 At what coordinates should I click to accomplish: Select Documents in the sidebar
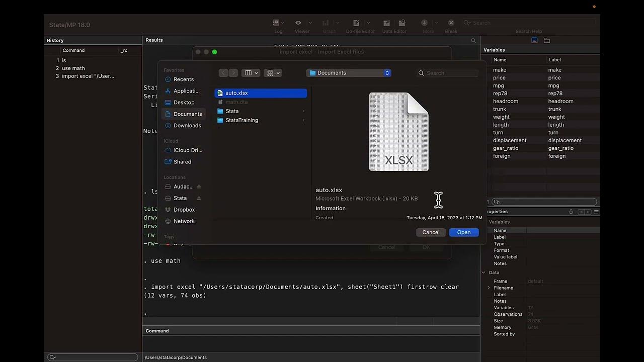click(183, 114)
